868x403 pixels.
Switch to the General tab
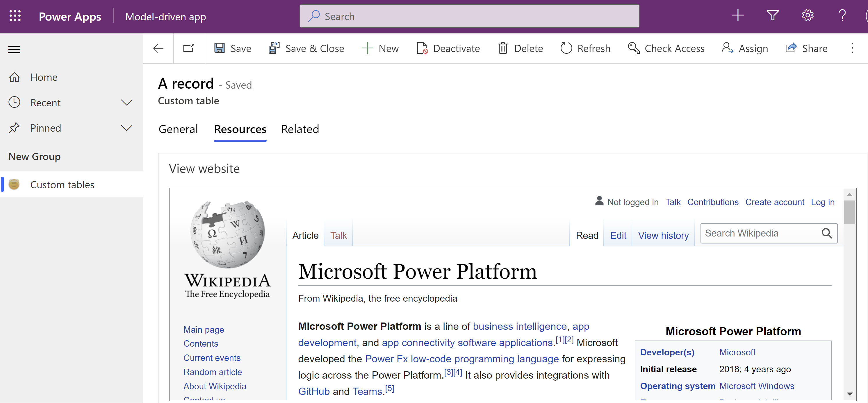[x=178, y=129]
